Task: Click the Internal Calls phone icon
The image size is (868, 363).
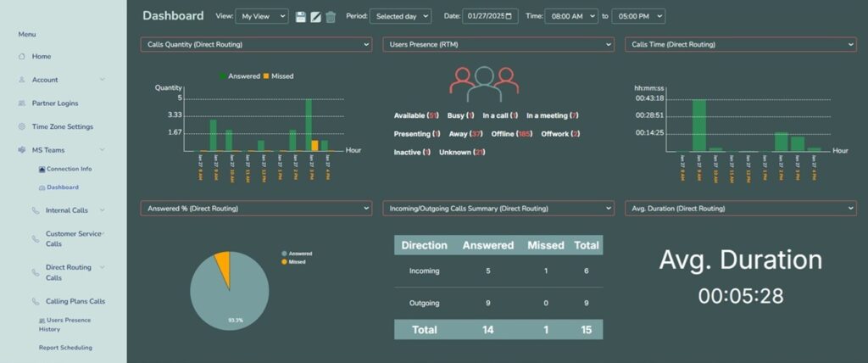Action: click(36, 210)
